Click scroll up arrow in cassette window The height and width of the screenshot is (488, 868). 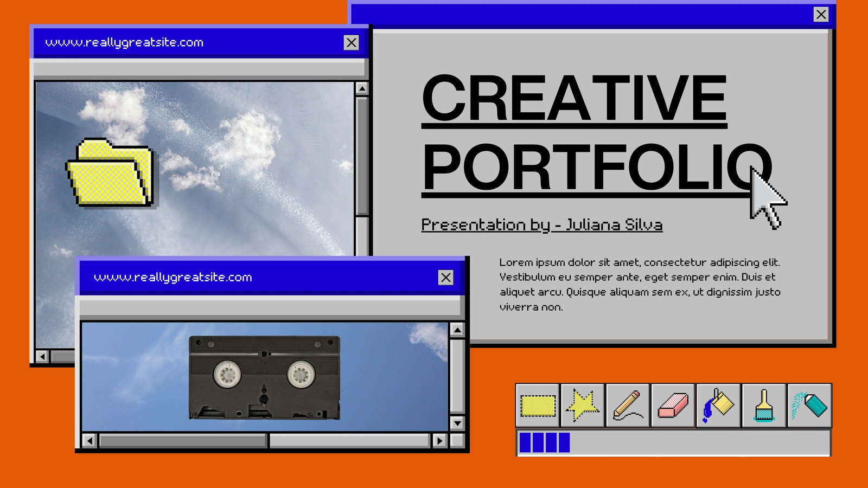(457, 330)
